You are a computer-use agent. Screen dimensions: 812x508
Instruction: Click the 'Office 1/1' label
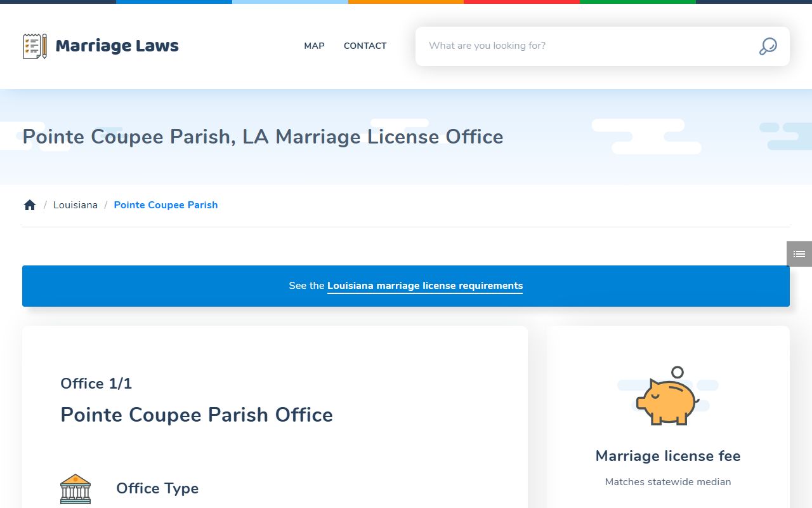click(x=96, y=384)
